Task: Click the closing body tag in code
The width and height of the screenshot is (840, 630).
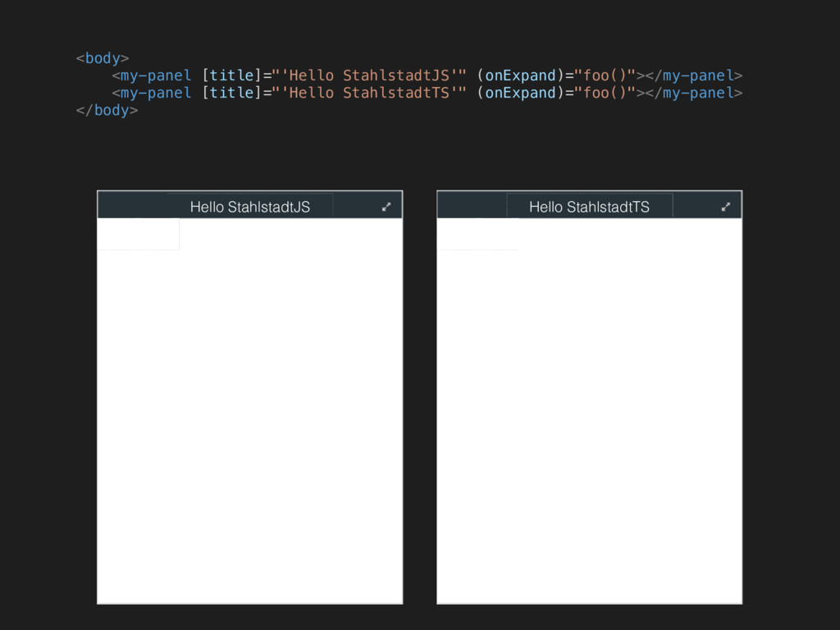Action: tap(107, 111)
